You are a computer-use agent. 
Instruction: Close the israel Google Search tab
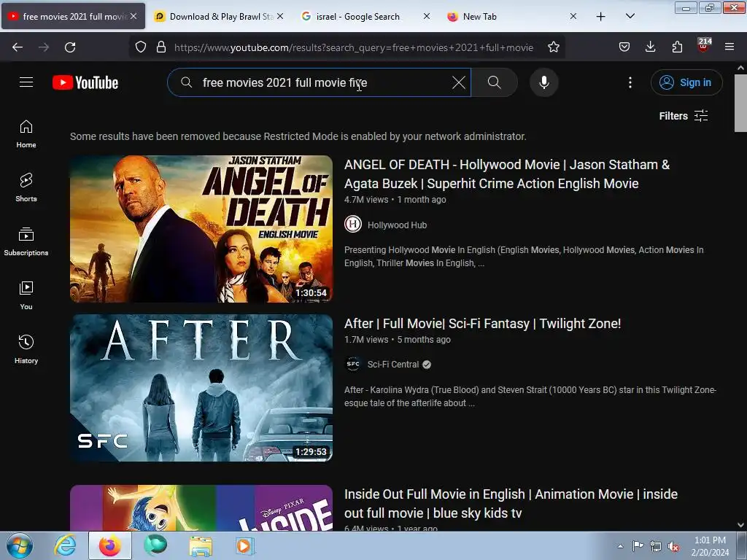click(x=426, y=16)
